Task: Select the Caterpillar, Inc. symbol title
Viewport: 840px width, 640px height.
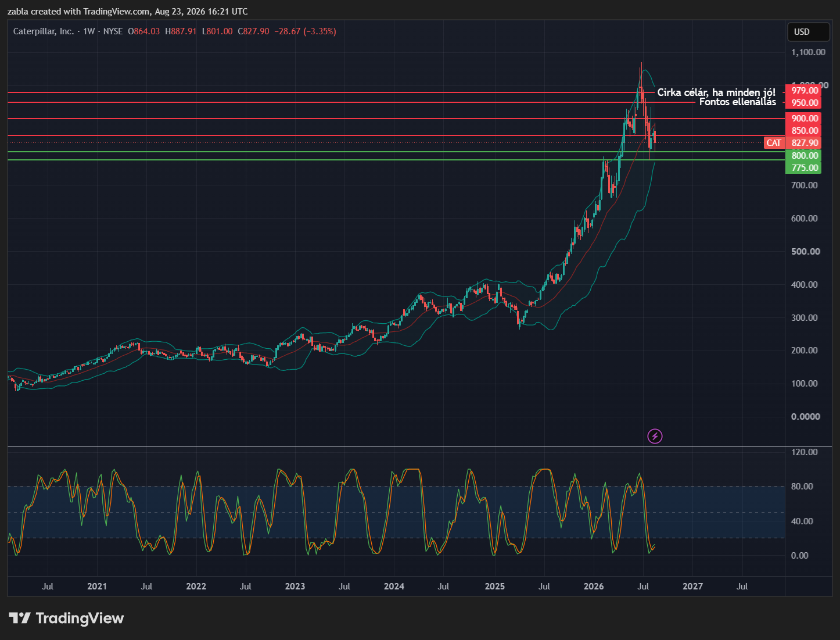Action: point(44,31)
